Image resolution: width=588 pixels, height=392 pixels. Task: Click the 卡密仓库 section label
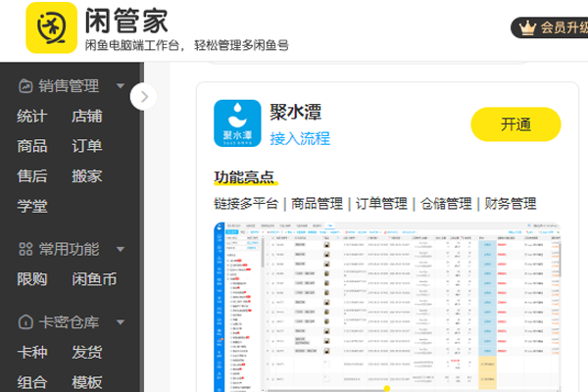69,321
